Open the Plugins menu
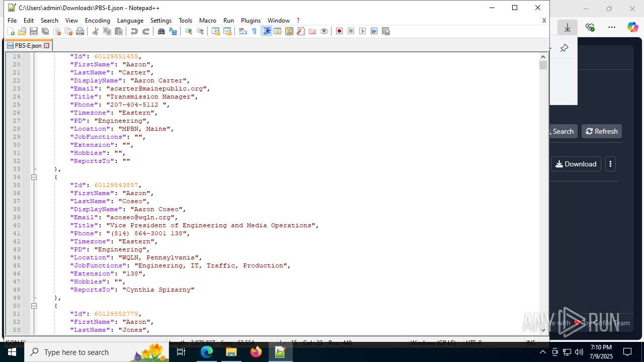The height and width of the screenshot is (362, 644). point(251,21)
